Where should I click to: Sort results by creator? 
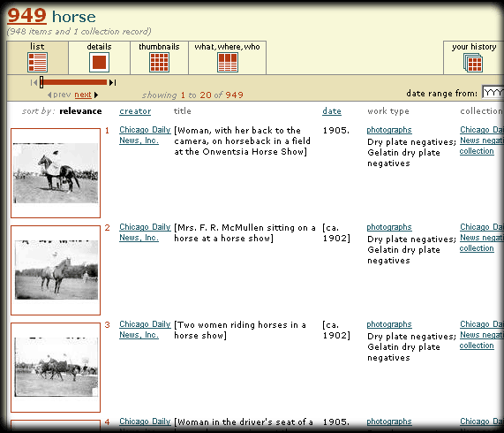[135, 111]
